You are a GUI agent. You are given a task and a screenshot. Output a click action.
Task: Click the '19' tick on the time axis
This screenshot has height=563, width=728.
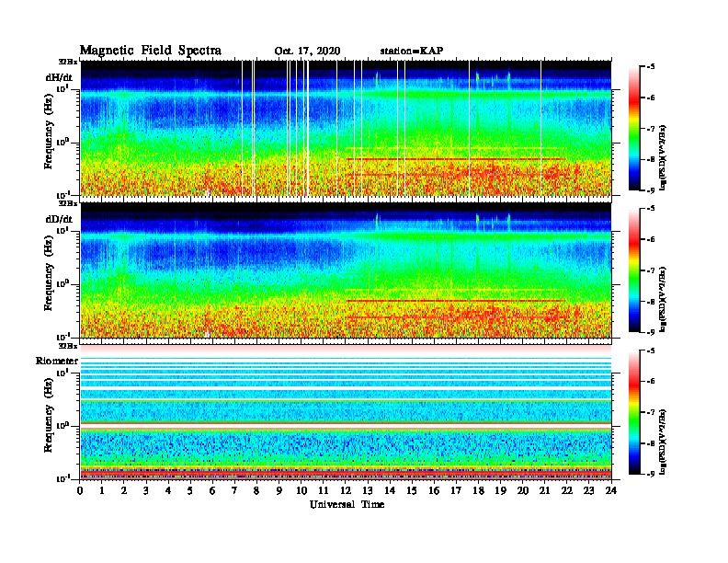[500, 490]
